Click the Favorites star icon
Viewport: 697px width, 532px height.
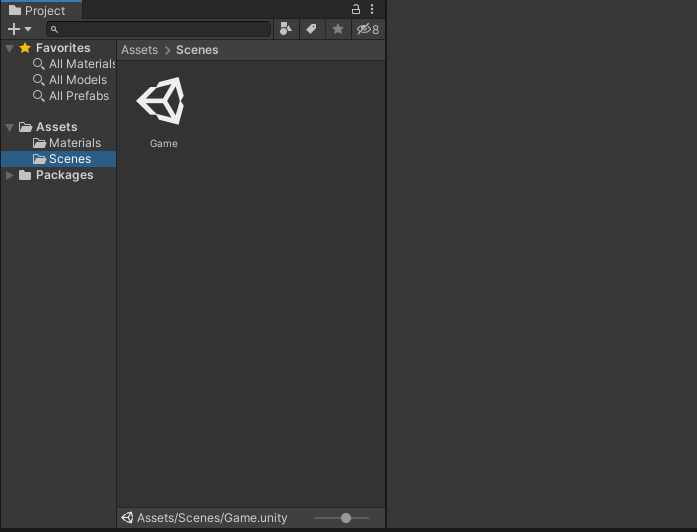[x=25, y=48]
